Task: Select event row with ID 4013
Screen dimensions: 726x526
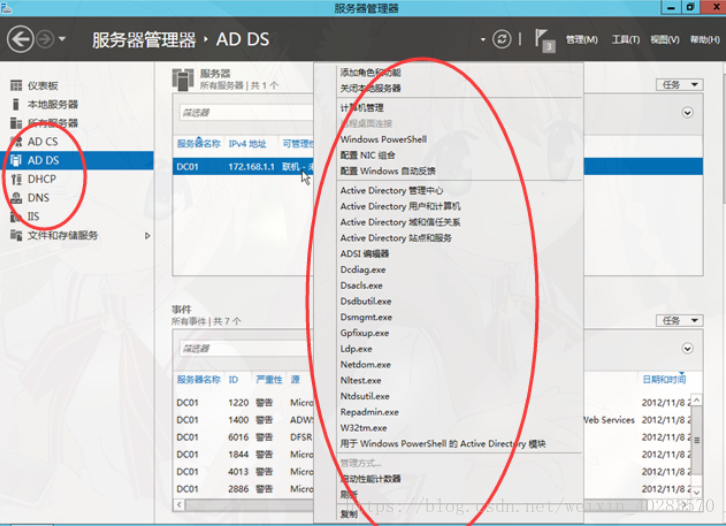Action: (x=244, y=472)
